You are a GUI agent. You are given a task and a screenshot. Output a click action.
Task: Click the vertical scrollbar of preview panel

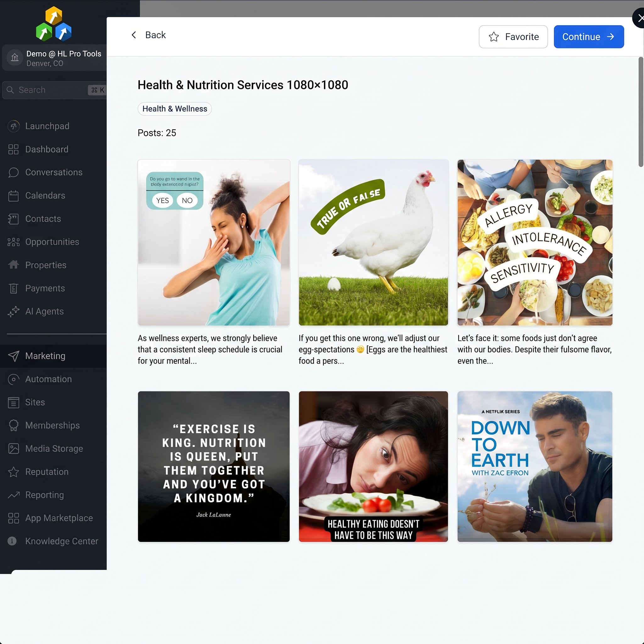point(641,112)
